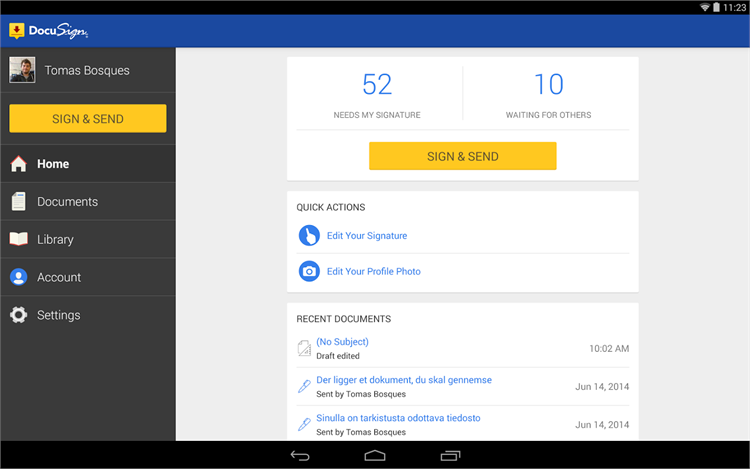Screen dimensions: 750x469
Task: Click the 11:23 clock in status bar
Action: (x=734, y=7)
